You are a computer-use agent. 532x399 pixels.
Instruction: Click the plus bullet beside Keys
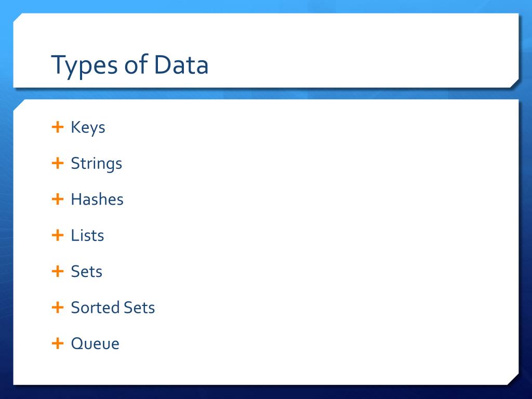pyautogui.click(x=58, y=127)
